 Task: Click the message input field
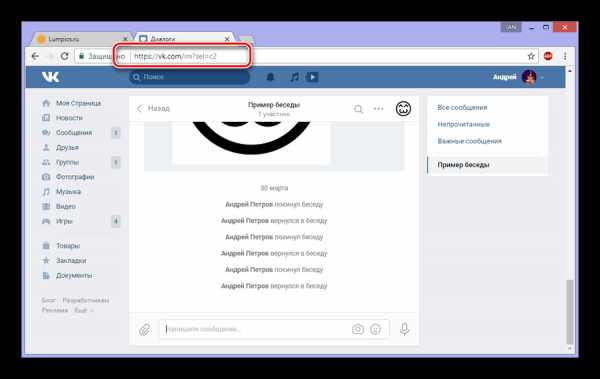click(254, 329)
